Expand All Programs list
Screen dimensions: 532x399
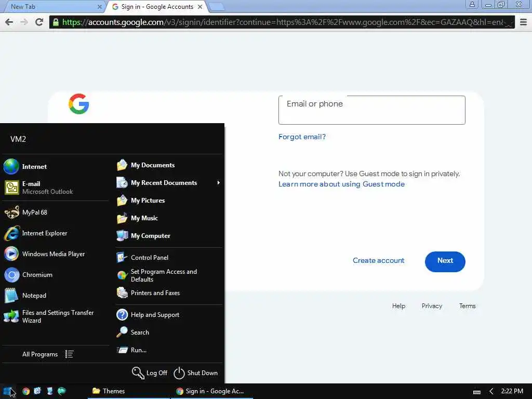[47, 354]
